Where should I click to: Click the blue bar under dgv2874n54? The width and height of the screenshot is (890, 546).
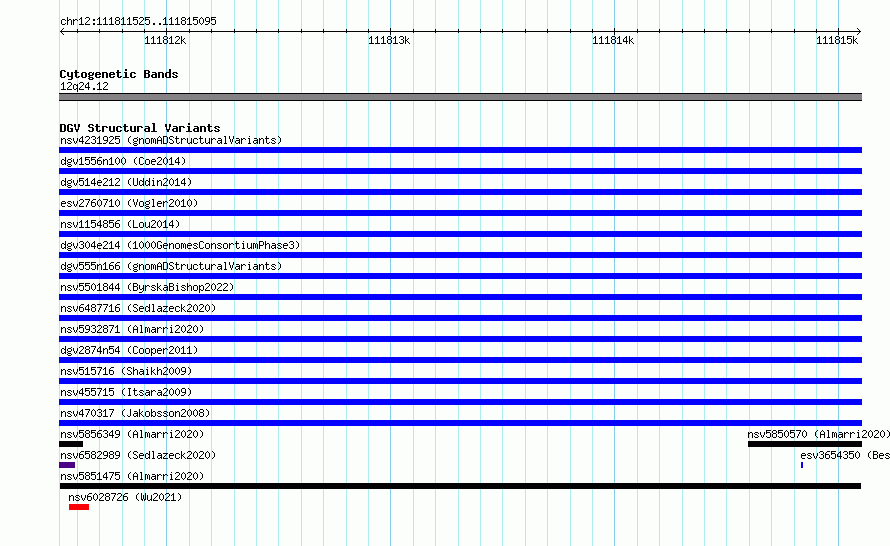click(460, 360)
